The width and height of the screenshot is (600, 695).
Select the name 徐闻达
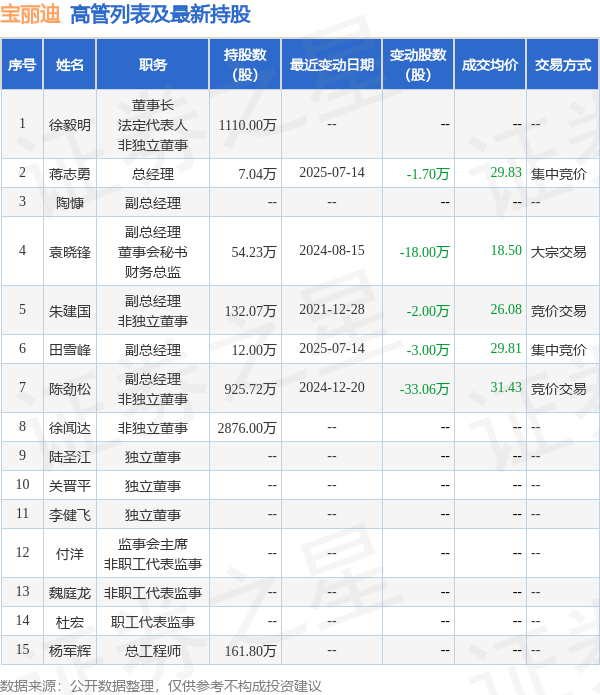pyautogui.click(x=70, y=428)
